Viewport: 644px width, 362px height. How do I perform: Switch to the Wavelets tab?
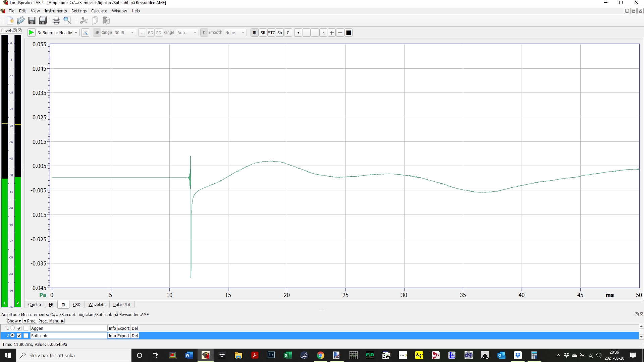click(x=97, y=304)
